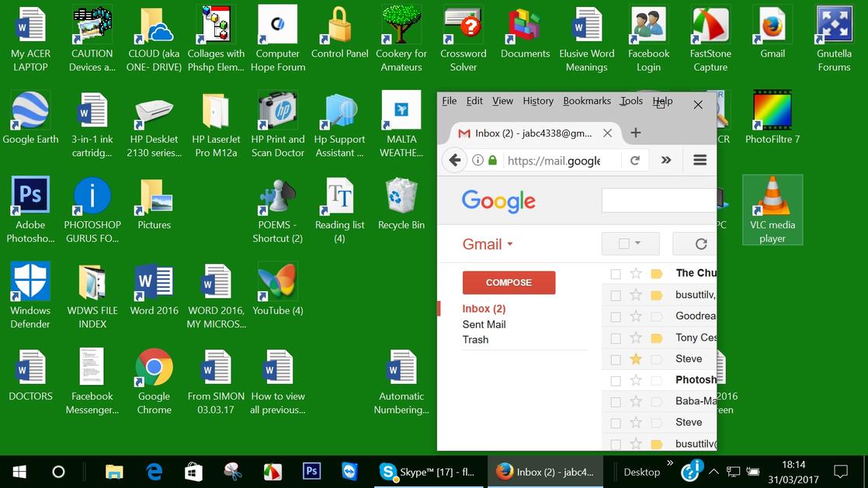The image size is (868, 488).
Task: Open the Edit menu in Firefox
Action: click(474, 101)
